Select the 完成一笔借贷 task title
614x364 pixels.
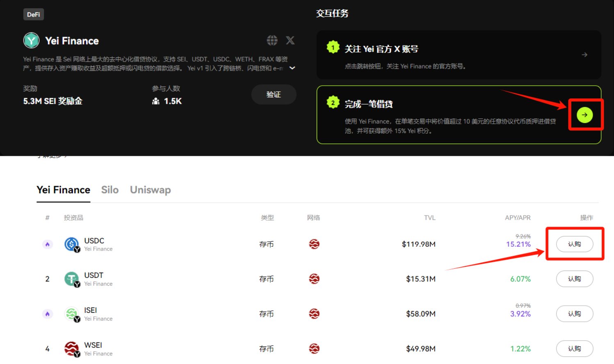click(368, 104)
